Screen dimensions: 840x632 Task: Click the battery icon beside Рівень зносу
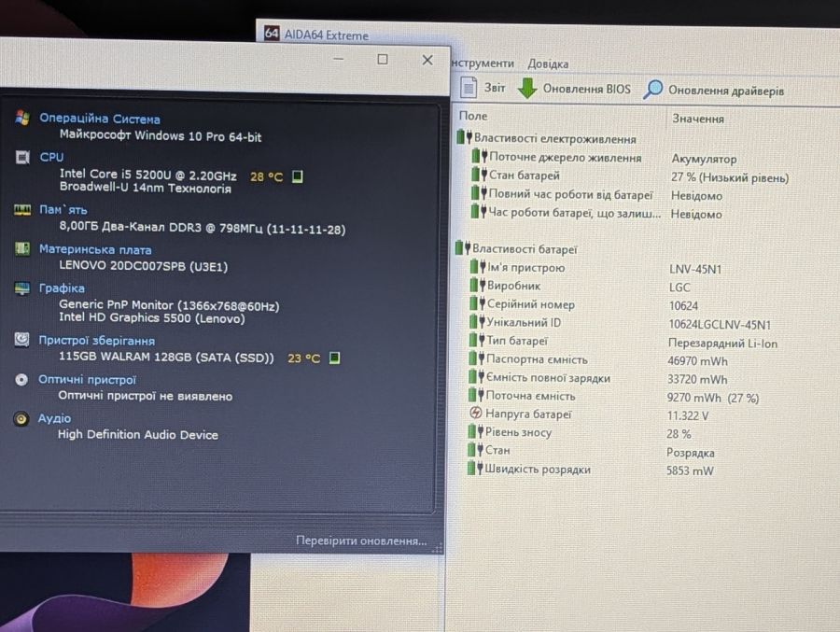(x=476, y=431)
